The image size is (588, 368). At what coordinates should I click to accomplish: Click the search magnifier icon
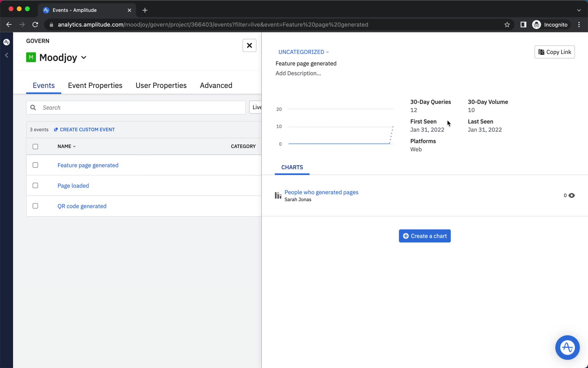pos(33,108)
